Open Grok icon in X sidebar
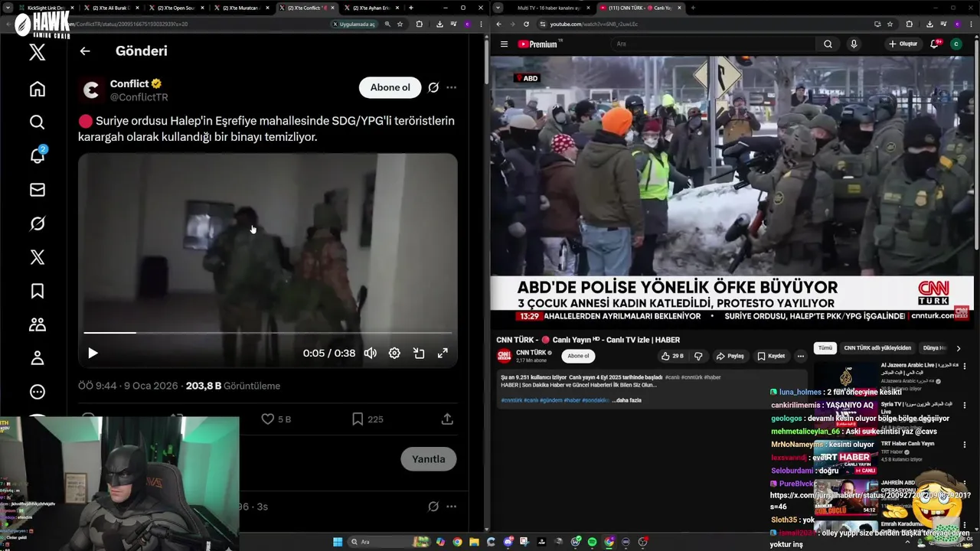Viewport: 980px width, 551px height. 37,223
